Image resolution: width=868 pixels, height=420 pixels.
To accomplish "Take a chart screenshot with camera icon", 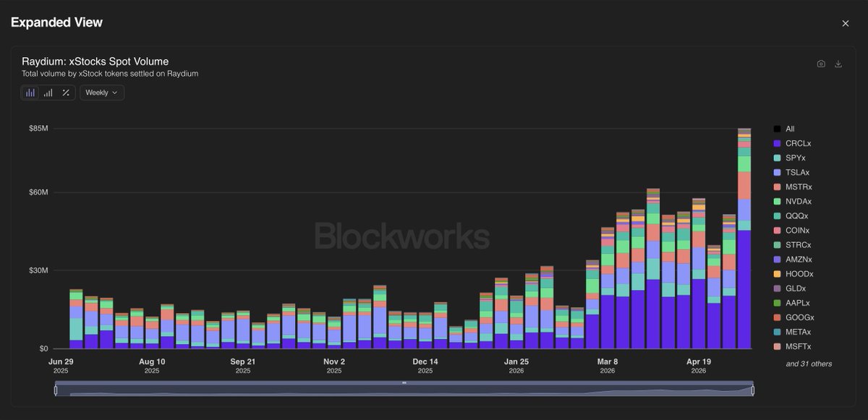I will [821, 64].
